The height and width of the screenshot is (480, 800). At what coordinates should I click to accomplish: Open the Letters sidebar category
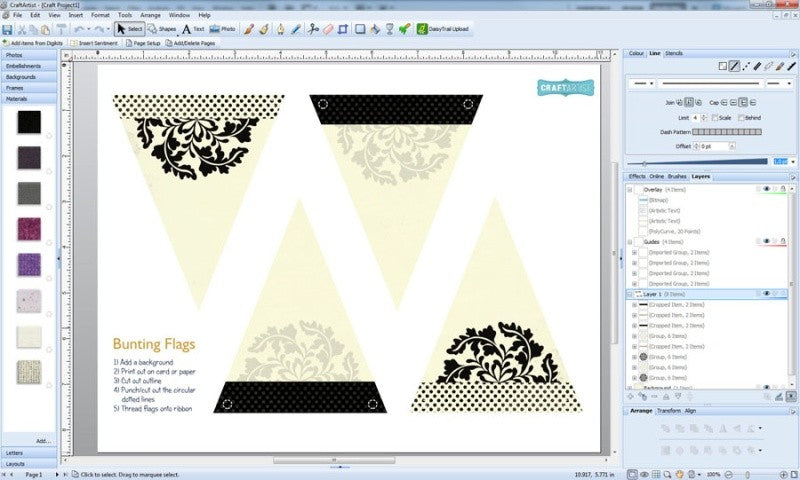(x=29, y=453)
